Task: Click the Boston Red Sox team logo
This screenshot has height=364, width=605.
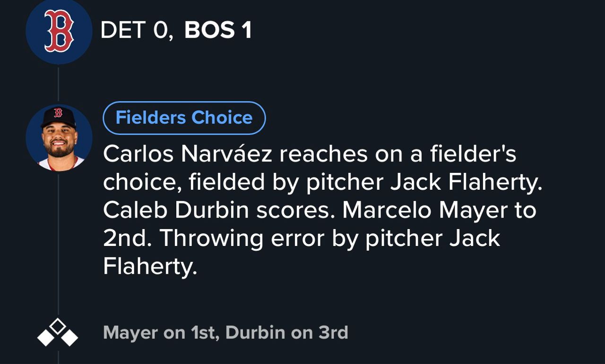Action: [59, 32]
